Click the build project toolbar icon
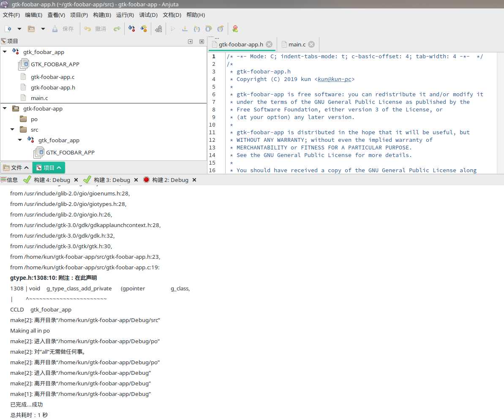The height and width of the screenshot is (420, 504). coord(144,29)
